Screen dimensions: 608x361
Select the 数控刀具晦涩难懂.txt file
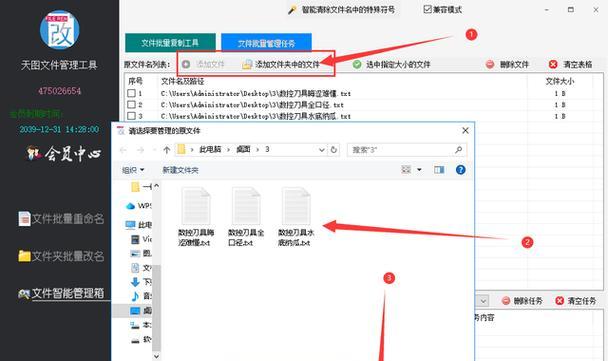196,217
